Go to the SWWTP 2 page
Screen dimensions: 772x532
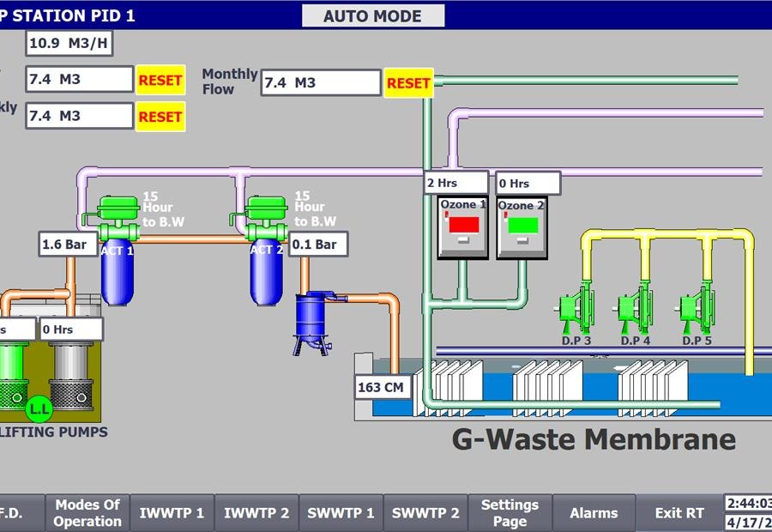click(x=425, y=513)
